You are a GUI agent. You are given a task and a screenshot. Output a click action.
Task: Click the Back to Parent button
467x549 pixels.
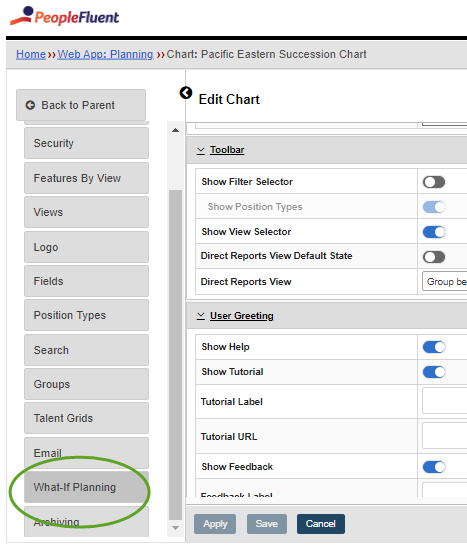coord(81,105)
